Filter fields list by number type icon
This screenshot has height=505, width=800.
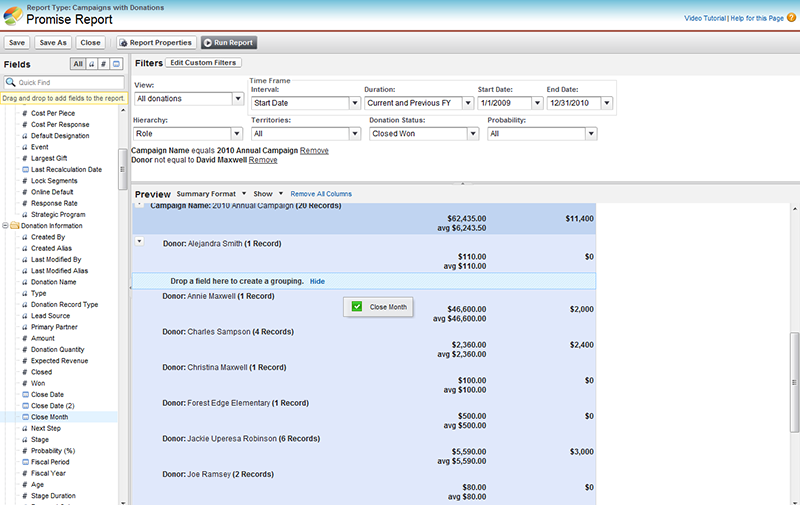point(104,64)
